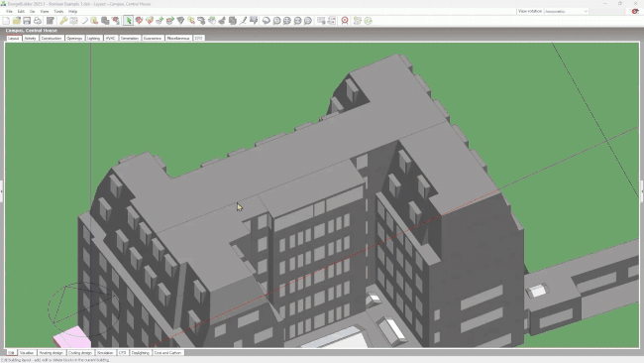This screenshot has width=644, height=363.
Task: Click the pencil draw line icon
Action: 243,21
